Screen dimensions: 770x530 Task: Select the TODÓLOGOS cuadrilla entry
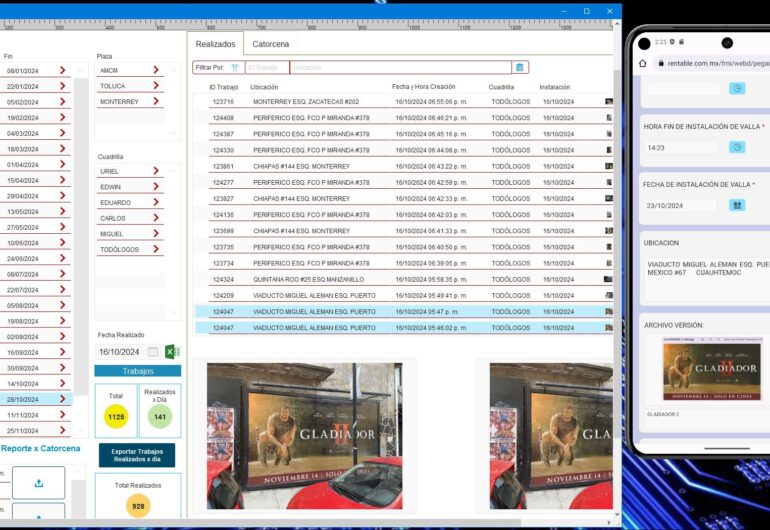[126, 249]
